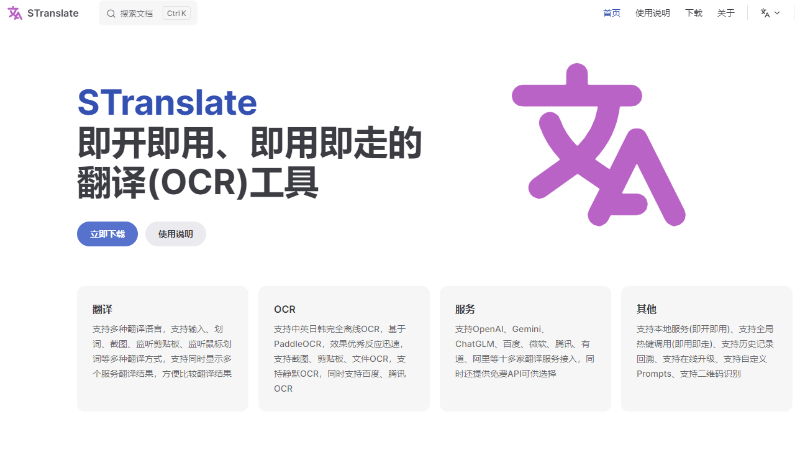The width and height of the screenshot is (800, 450).
Task: Click the STranslate logo icon in navbar
Action: pos(15,13)
